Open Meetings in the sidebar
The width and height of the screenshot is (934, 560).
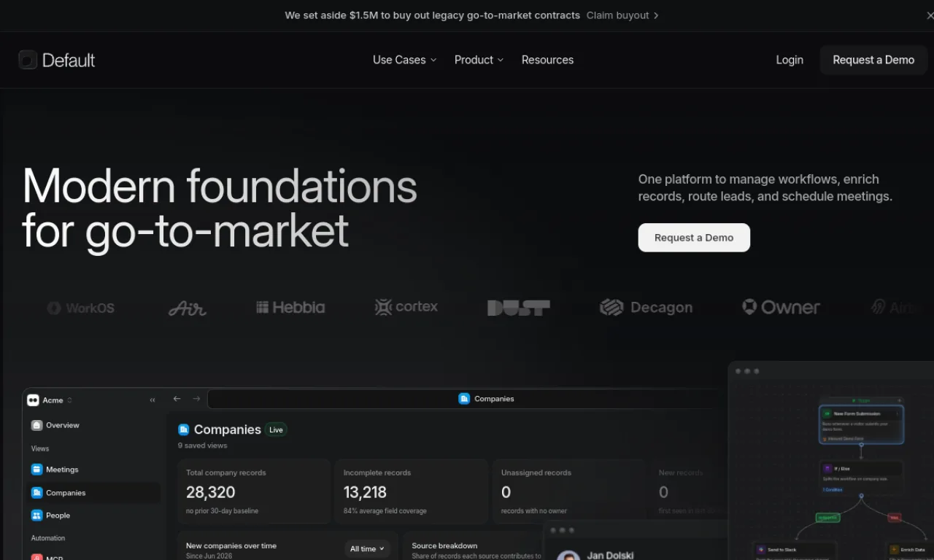(x=93, y=470)
